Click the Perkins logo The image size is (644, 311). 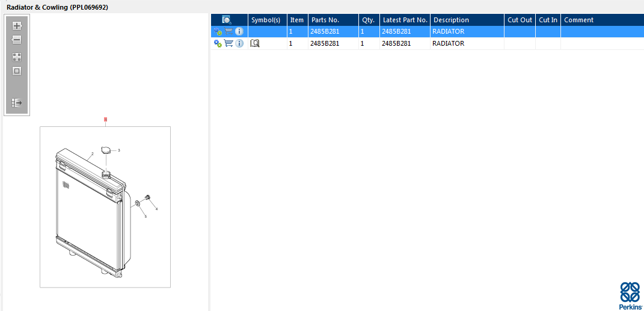pos(630,296)
